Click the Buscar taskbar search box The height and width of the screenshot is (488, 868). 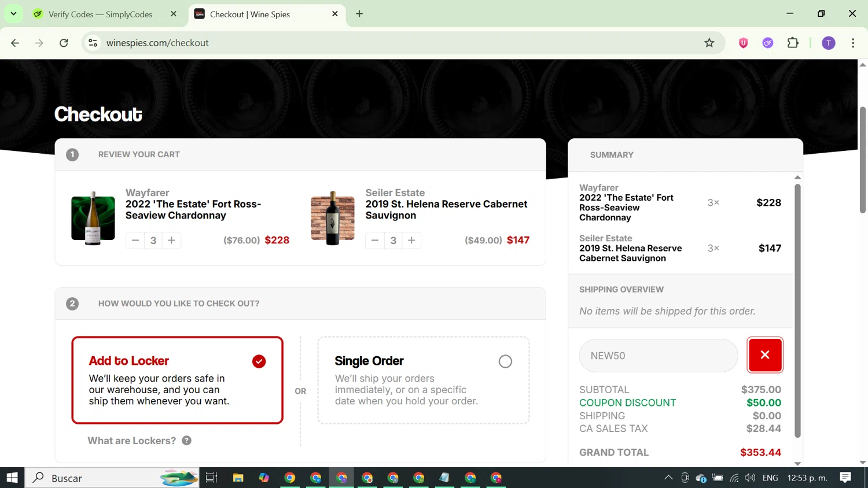[112, 478]
